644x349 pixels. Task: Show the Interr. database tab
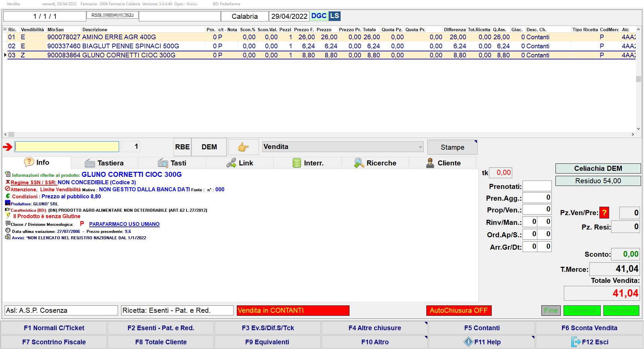pos(308,163)
